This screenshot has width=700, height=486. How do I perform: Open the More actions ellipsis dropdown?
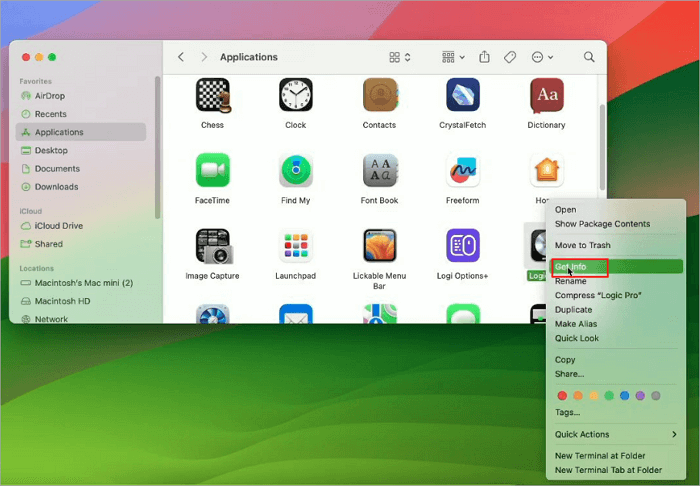coord(543,58)
